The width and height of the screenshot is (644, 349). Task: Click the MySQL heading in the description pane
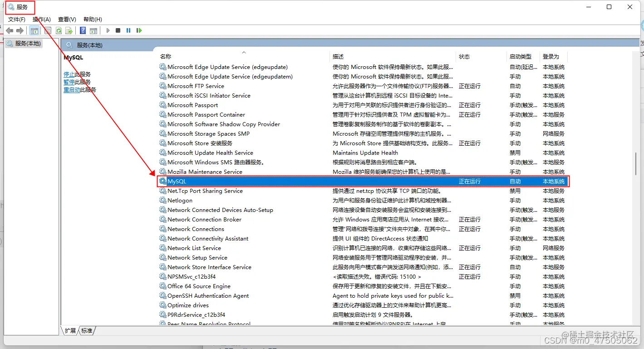[x=74, y=58]
